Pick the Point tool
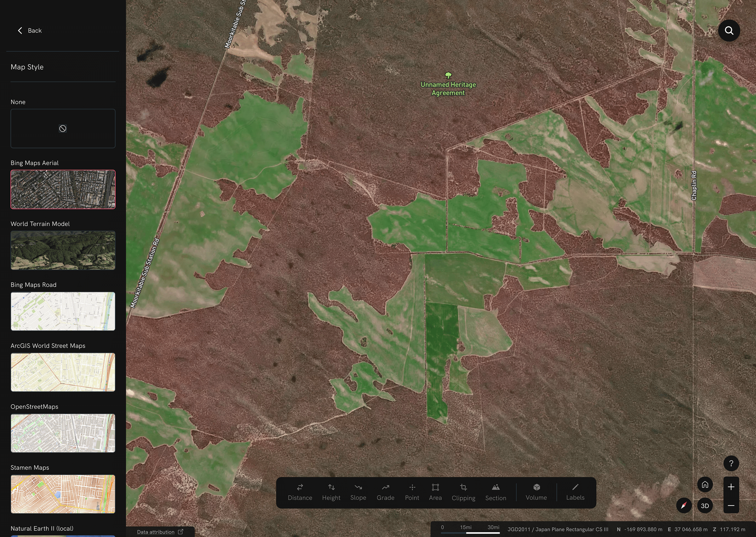This screenshot has width=756, height=537. [x=412, y=492]
